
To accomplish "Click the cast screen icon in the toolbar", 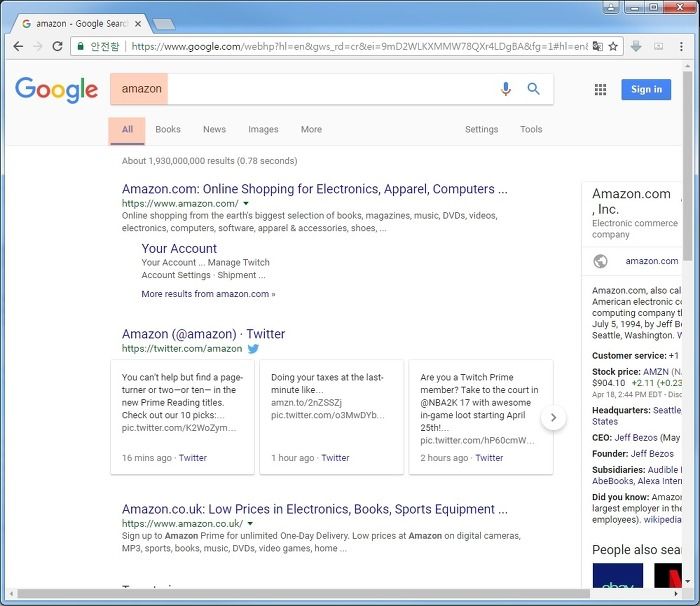I will click(x=658, y=46).
